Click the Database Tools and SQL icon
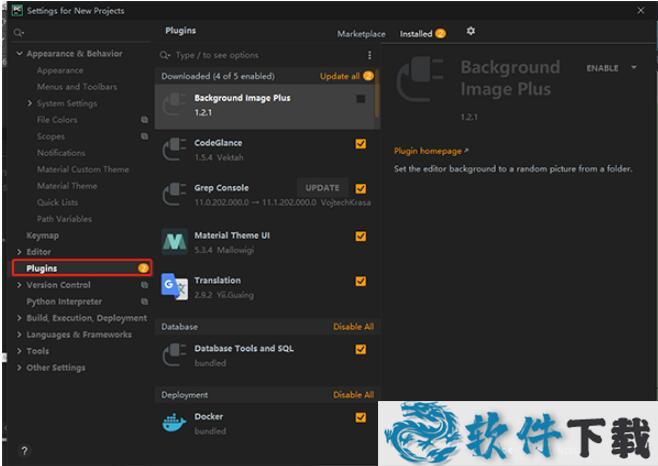 coord(175,354)
